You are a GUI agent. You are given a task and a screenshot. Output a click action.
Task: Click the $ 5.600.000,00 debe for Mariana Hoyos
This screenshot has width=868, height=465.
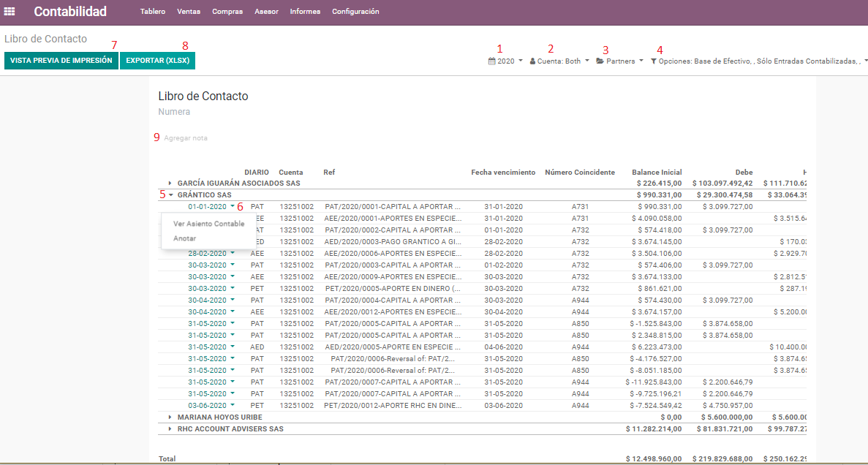(x=725, y=417)
